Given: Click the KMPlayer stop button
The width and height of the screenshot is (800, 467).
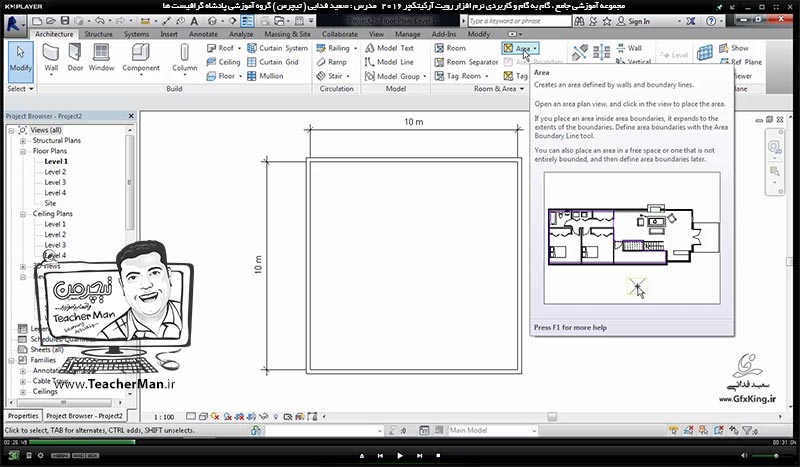Looking at the screenshot, I should coord(438,455).
